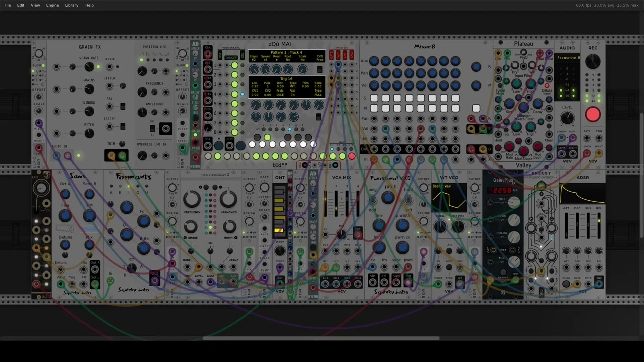
Task: Click the PUSH button on ADSR
Action: point(566,284)
